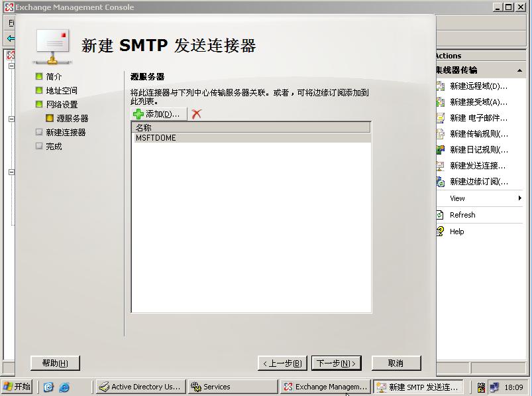Open help with 帮助 button

point(55,363)
